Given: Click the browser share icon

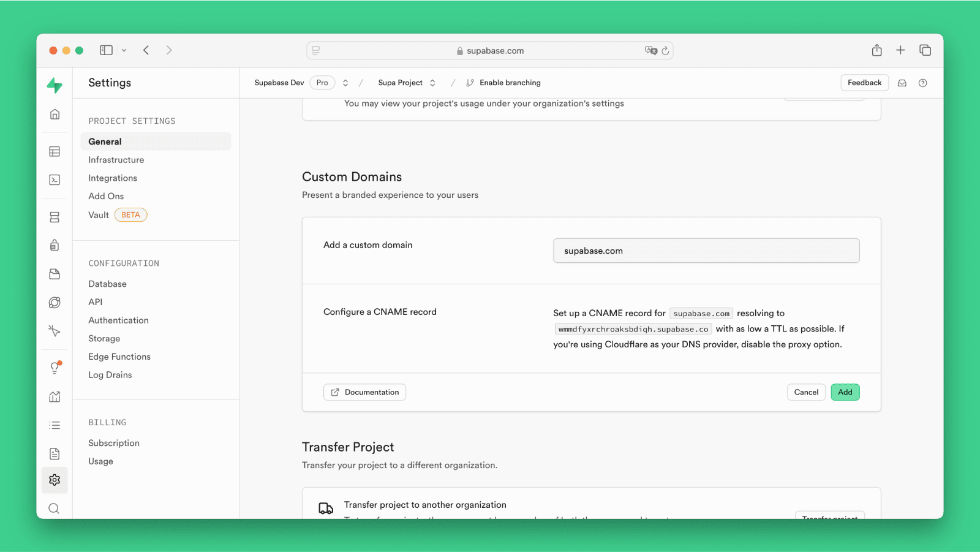Looking at the screenshot, I should tap(876, 50).
